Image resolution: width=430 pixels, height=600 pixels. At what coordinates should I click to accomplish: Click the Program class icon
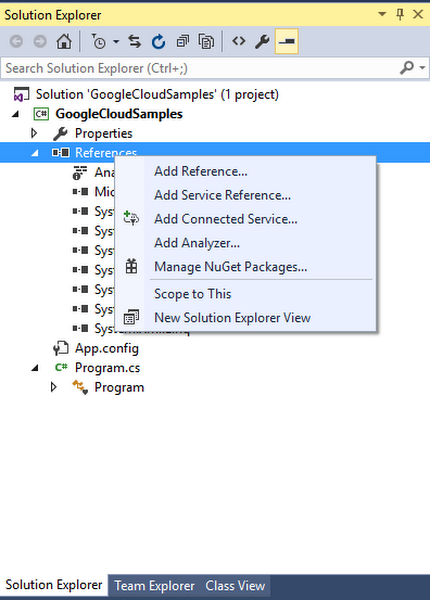pos(80,387)
